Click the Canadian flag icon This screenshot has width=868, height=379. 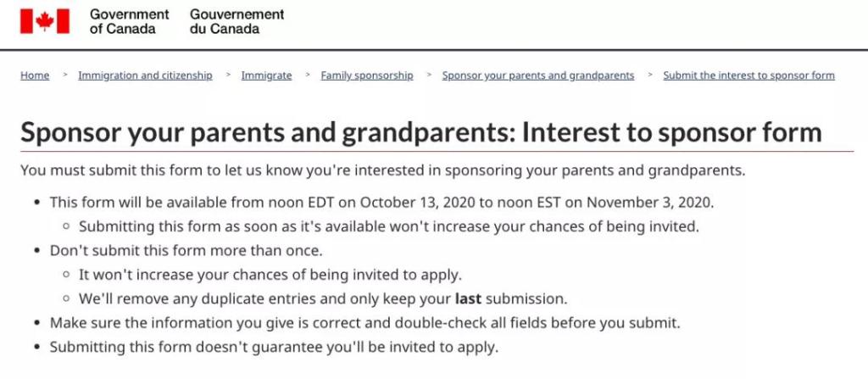coord(45,21)
